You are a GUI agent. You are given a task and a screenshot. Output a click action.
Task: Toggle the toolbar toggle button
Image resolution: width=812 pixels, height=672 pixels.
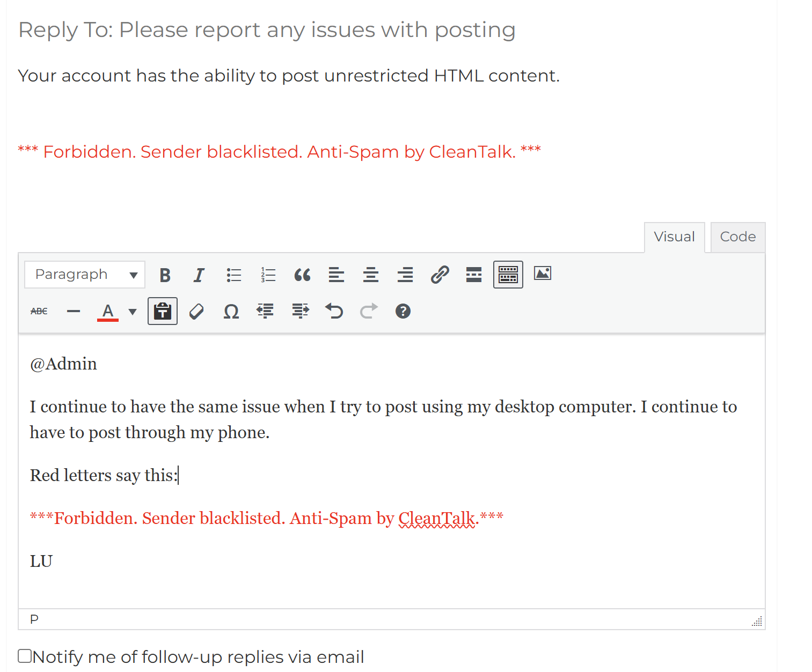(508, 275)
